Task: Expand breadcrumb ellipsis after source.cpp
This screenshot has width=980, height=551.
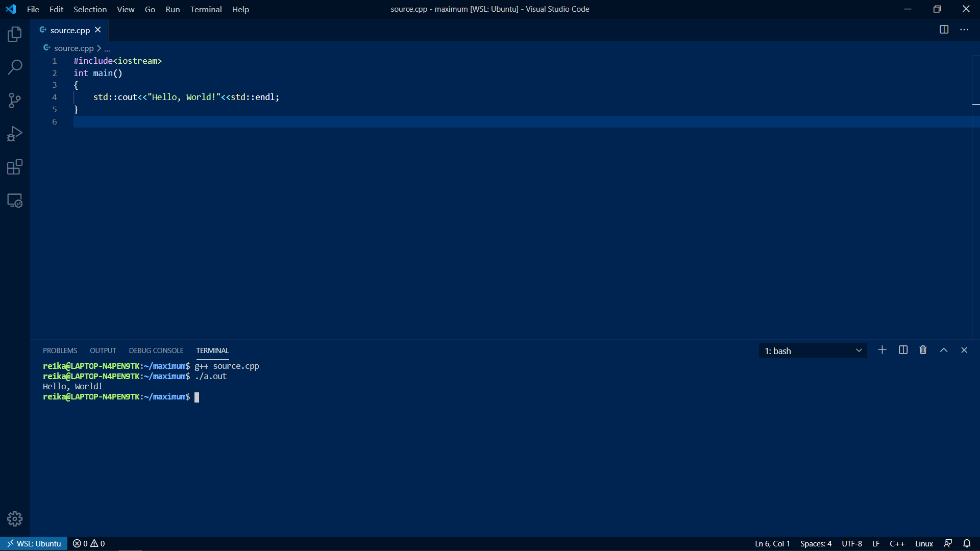Action: [x=107, y=48]
